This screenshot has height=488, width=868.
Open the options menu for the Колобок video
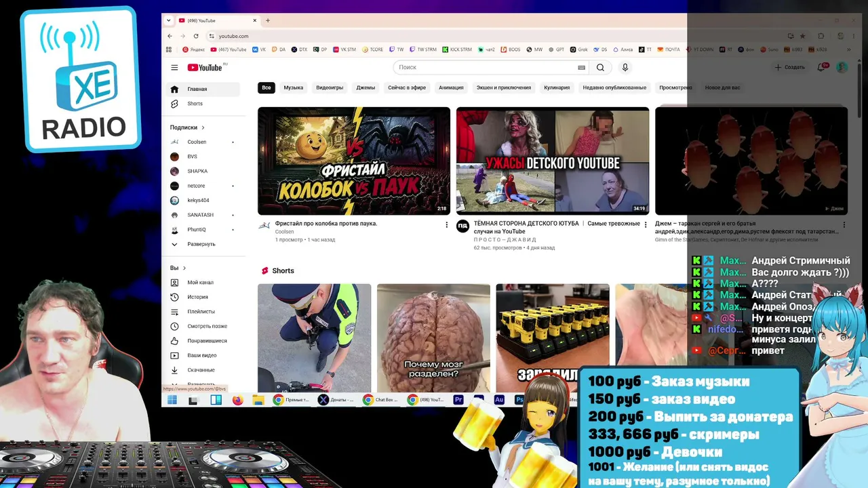click(446, 224)
